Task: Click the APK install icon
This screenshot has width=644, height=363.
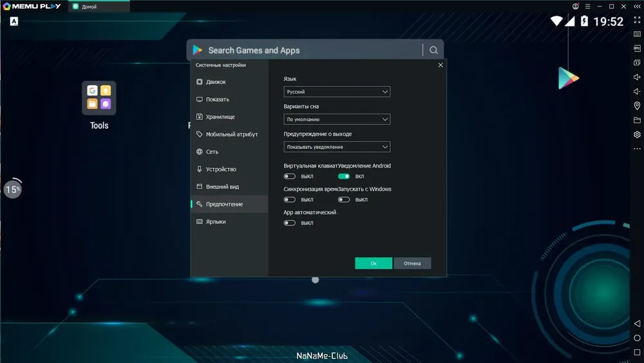Action: (x=637, y=48)
